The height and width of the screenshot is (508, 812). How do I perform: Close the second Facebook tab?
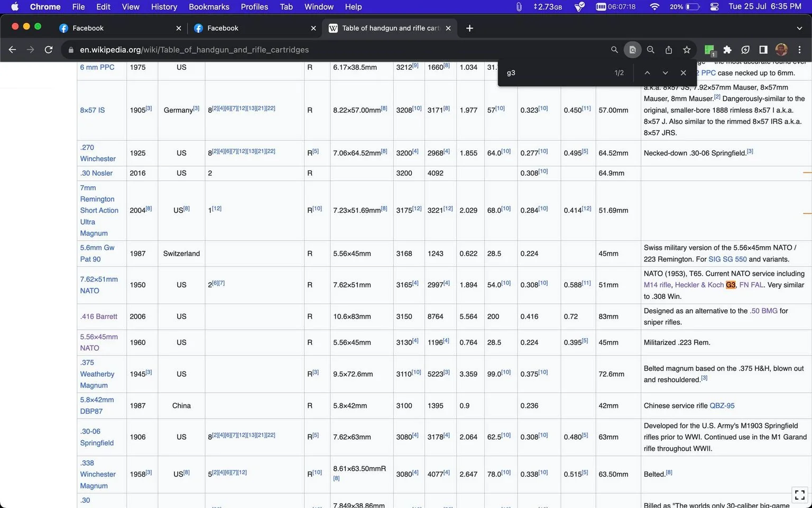313,28
